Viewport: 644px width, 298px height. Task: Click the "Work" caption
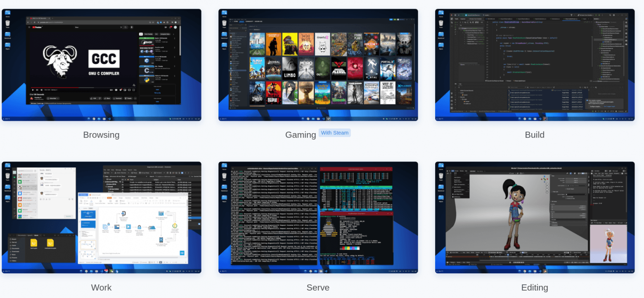point(101,287)
